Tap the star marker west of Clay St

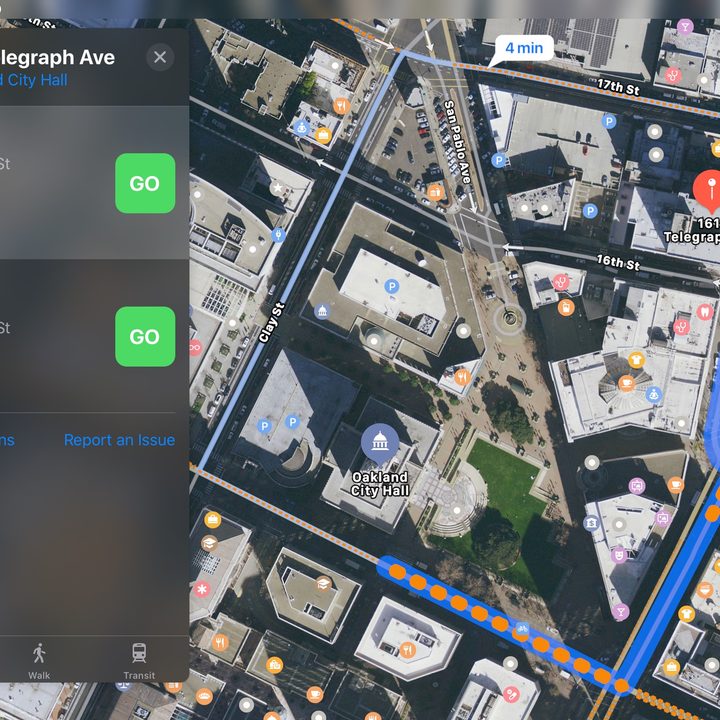coord(277,188)
